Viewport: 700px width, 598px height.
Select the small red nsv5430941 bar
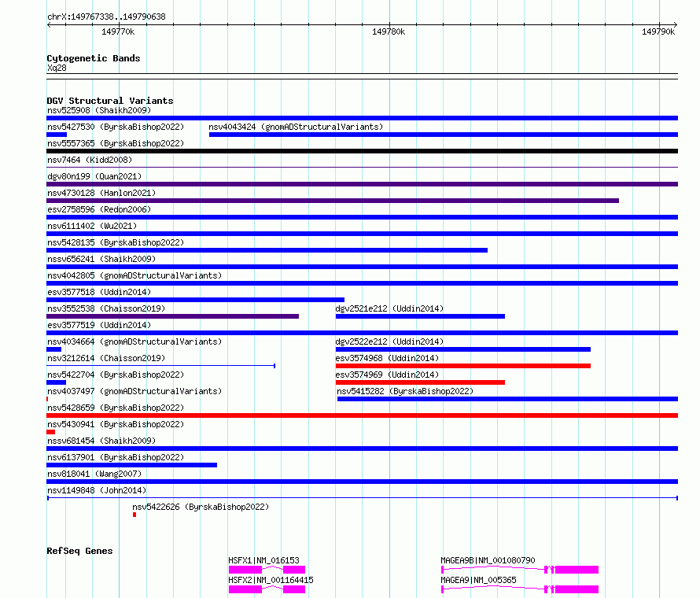tap(50, 432)
